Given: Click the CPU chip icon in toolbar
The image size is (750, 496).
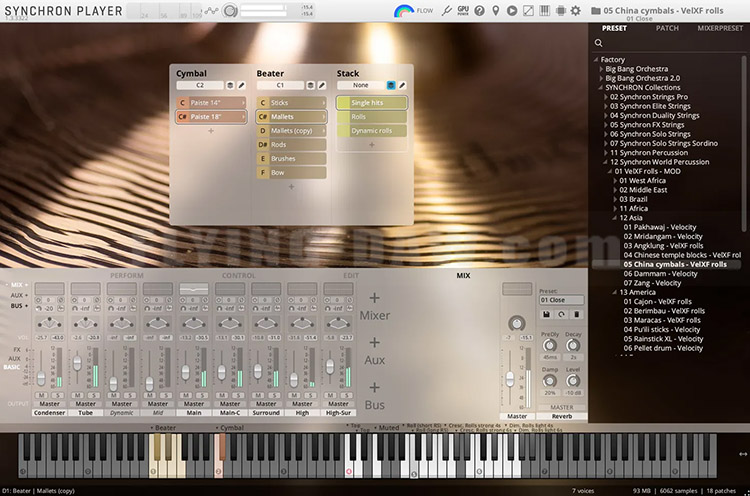Looking at the screenshot, I should 561,11.
